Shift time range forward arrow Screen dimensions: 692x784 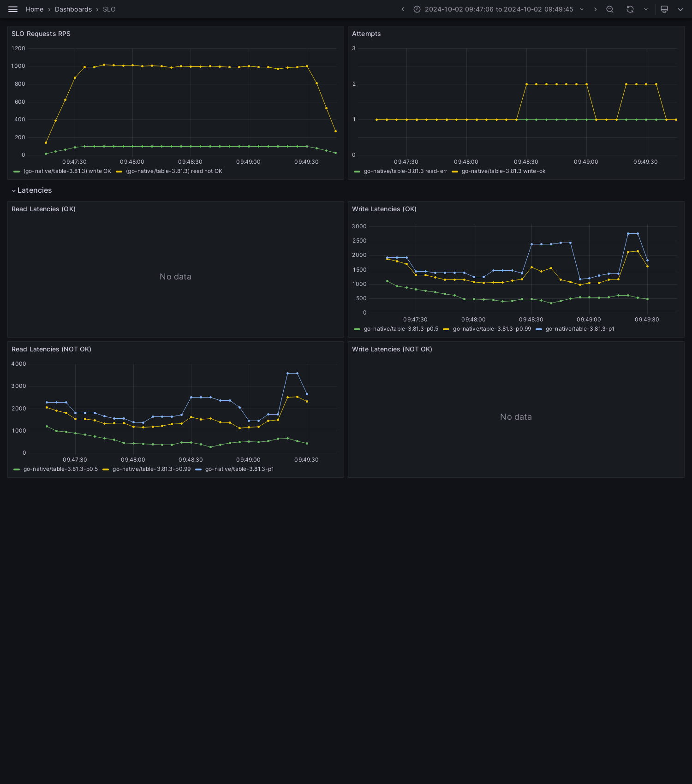point(595,9)
